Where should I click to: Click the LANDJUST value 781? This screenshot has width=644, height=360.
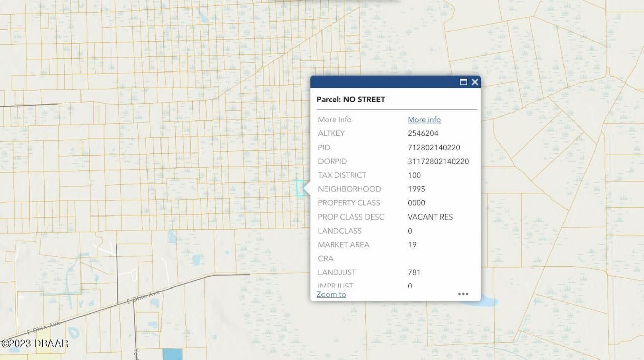click(414, 272)
